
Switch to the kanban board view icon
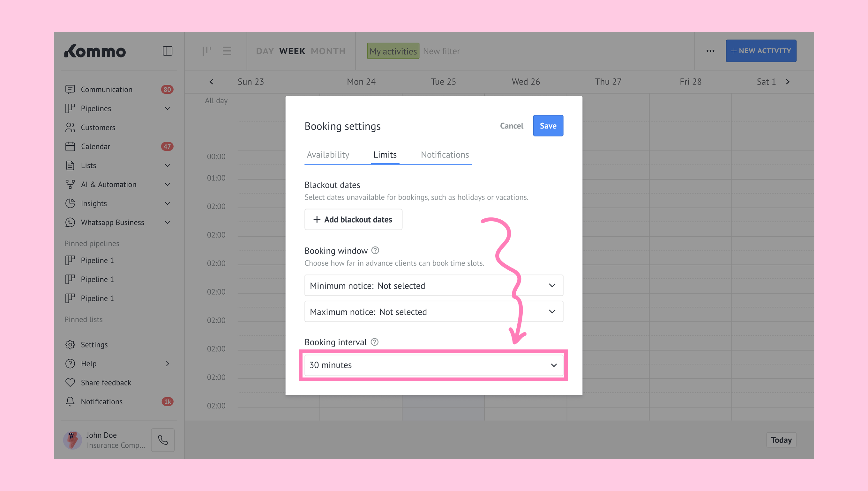click(206, 51)
